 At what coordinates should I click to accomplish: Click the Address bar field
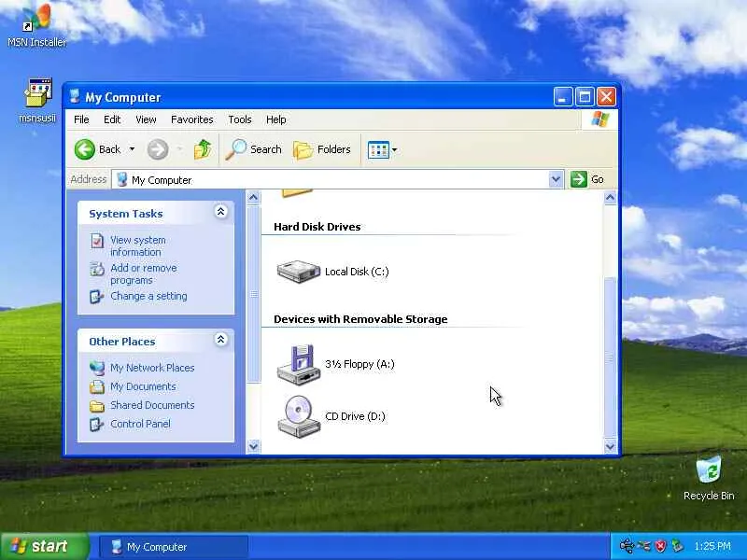click(337, 179)
